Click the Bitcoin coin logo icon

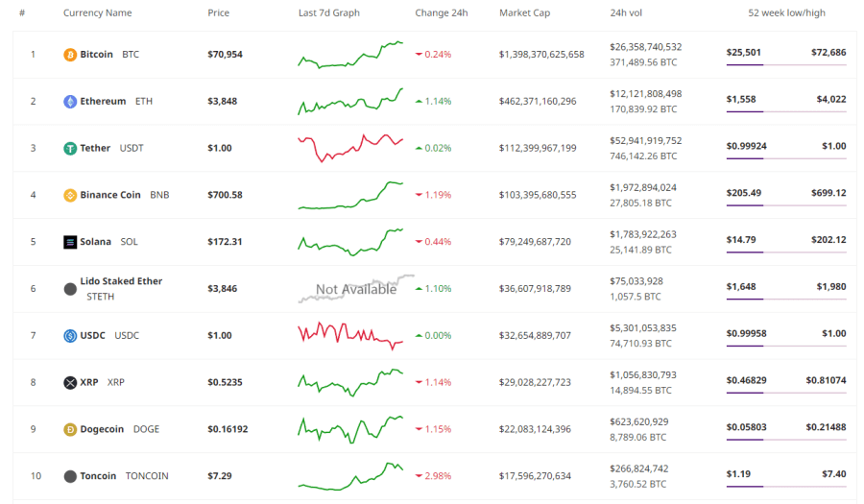click(x=70, y=55)
